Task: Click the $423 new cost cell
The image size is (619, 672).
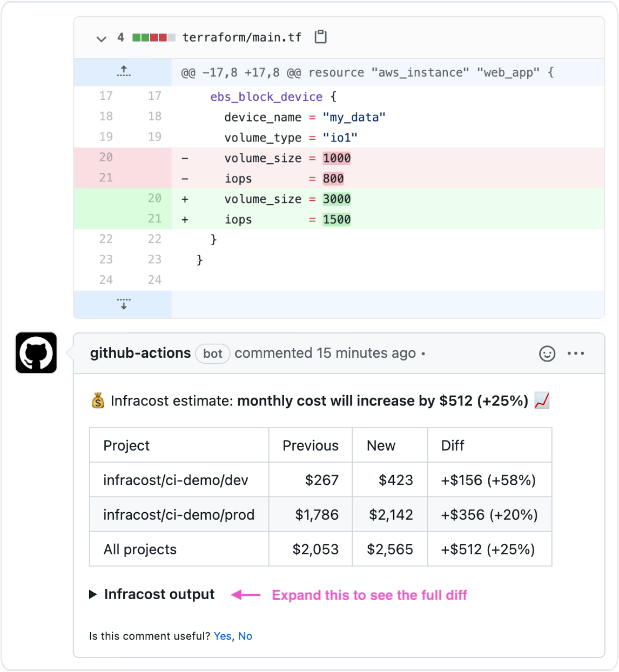Action: click(x=390, y=480)
